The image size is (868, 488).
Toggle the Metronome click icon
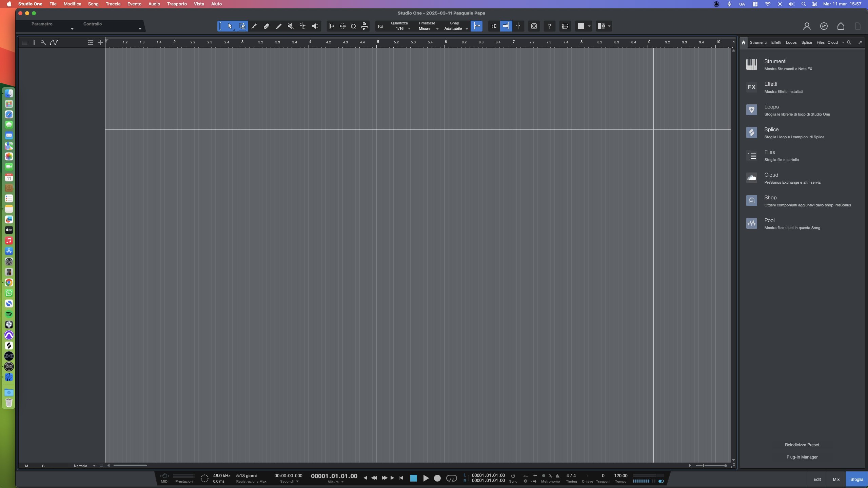point(557,476)
